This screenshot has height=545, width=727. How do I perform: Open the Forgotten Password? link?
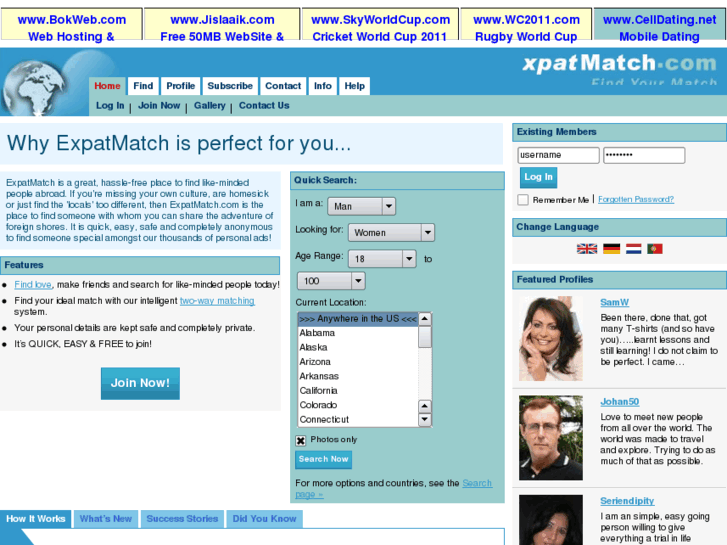click(x=636, y=199)
